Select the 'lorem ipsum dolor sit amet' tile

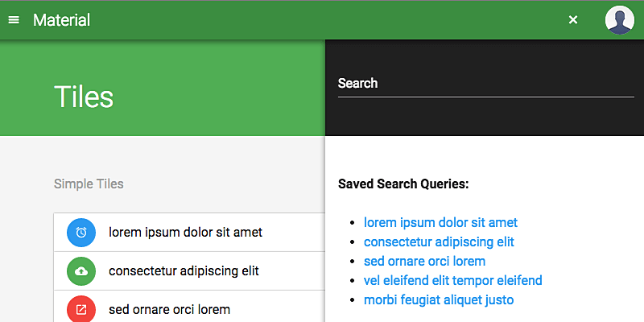(185, 233)
